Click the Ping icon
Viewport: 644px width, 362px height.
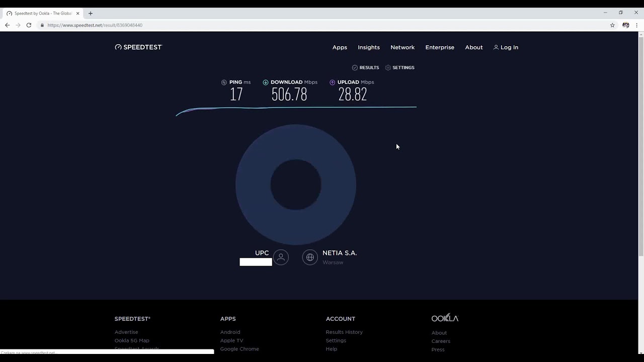224,82
